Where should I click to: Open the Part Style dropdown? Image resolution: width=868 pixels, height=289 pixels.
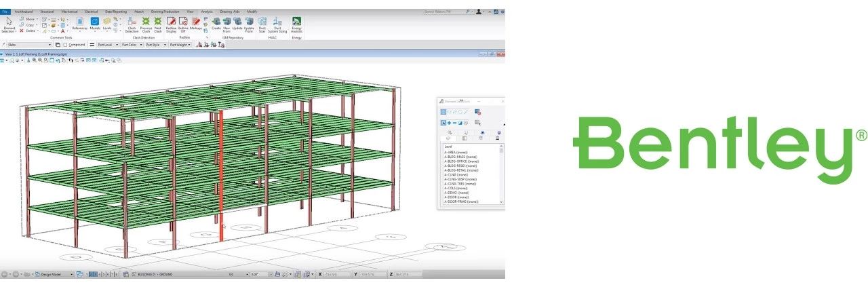[155, 45]
